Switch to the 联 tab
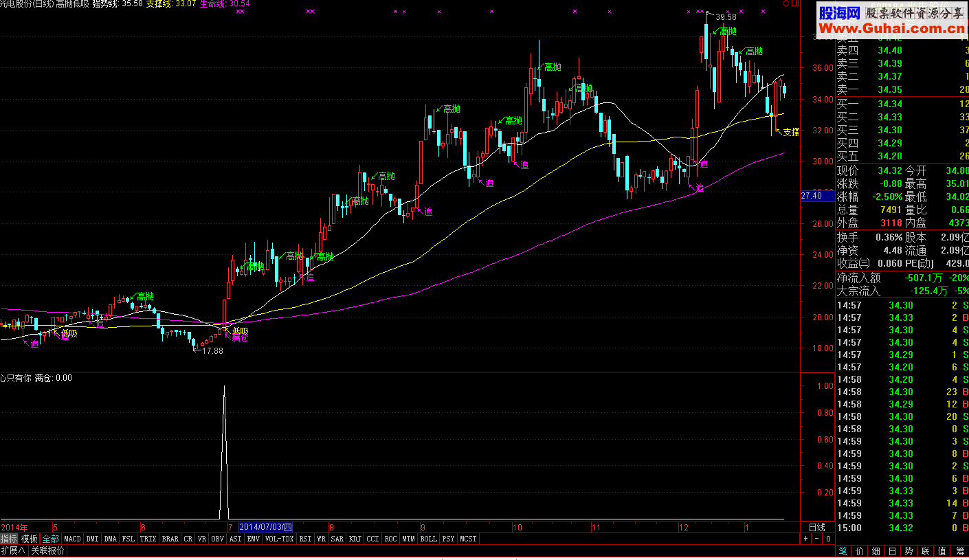The width and height of the screenshot is (969, 560). [x=926, y=551]
